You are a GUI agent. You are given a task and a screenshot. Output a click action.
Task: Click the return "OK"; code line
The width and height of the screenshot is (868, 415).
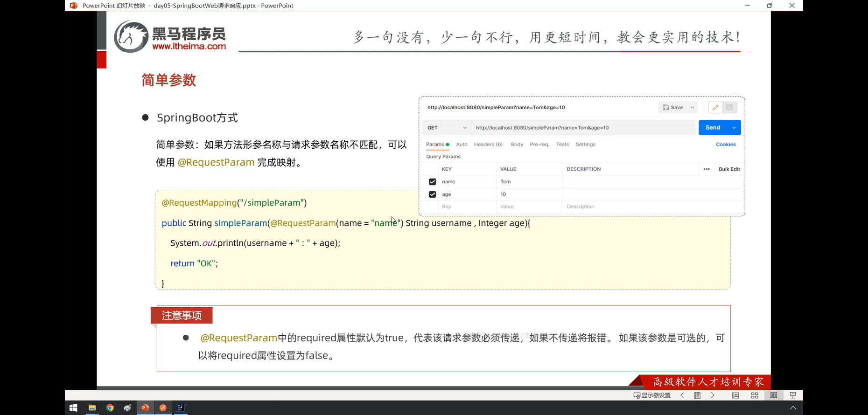194,263
